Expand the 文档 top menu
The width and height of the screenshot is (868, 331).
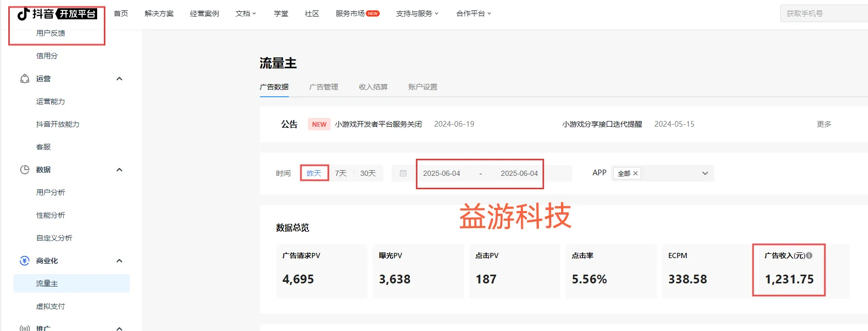246,13
